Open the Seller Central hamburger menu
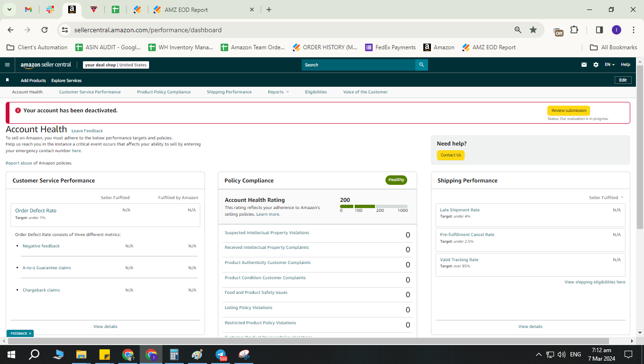This screenshot has height=364, width=644. click(7, 65)
